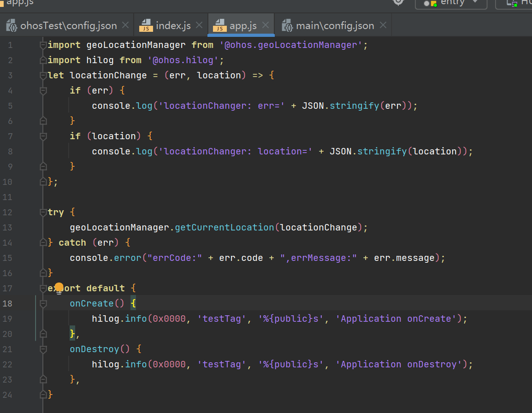Image resolution: width=532 pixels, height=413 pixels.
Task: Click 0x0000 in the onDestroy hilog call
Action: tap(169, 364)
